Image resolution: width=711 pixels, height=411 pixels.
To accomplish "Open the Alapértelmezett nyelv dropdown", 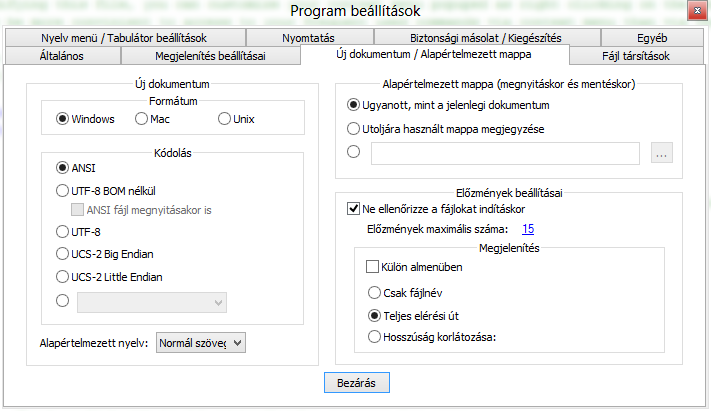I will pyautogui.click(x=200, y=343).
